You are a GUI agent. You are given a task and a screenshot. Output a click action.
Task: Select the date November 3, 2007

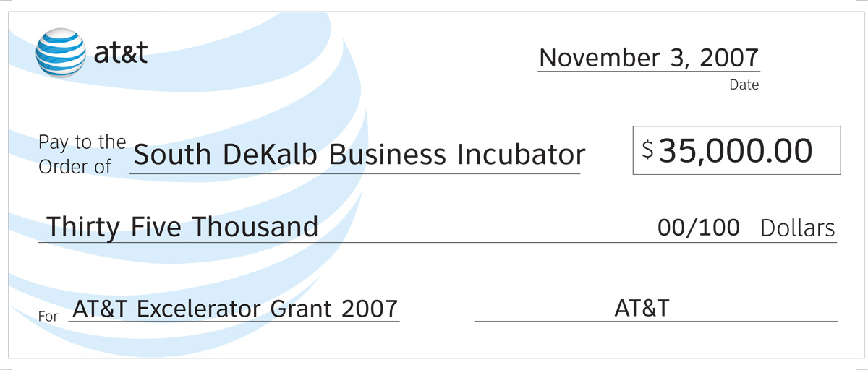tap(649, 58)
